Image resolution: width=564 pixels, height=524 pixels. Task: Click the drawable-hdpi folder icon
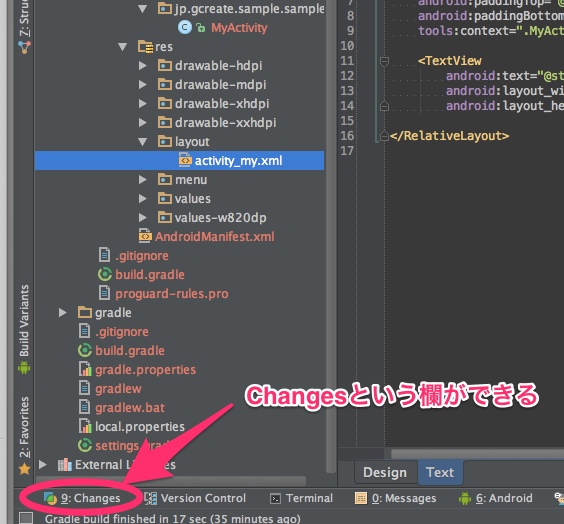click(165, 65)
